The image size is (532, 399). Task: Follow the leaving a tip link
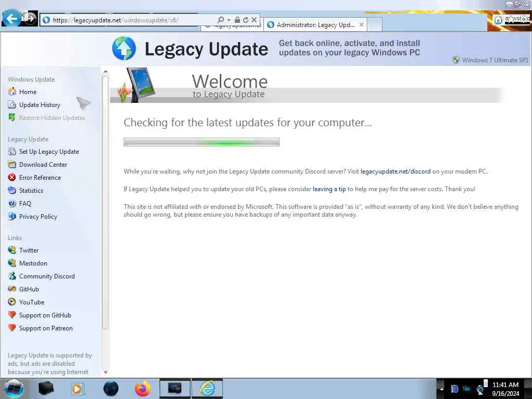click(x=329, y=189)
